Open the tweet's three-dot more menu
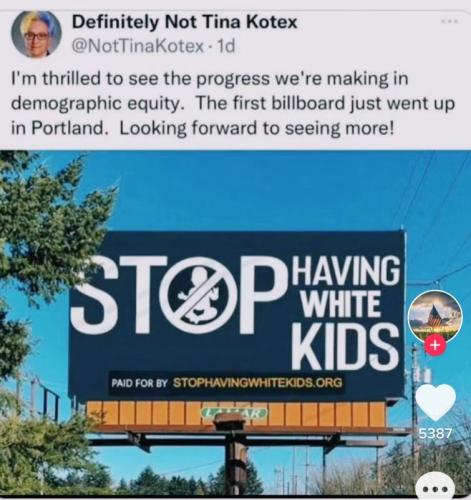 pyautogui.click(x=450, y=21)
